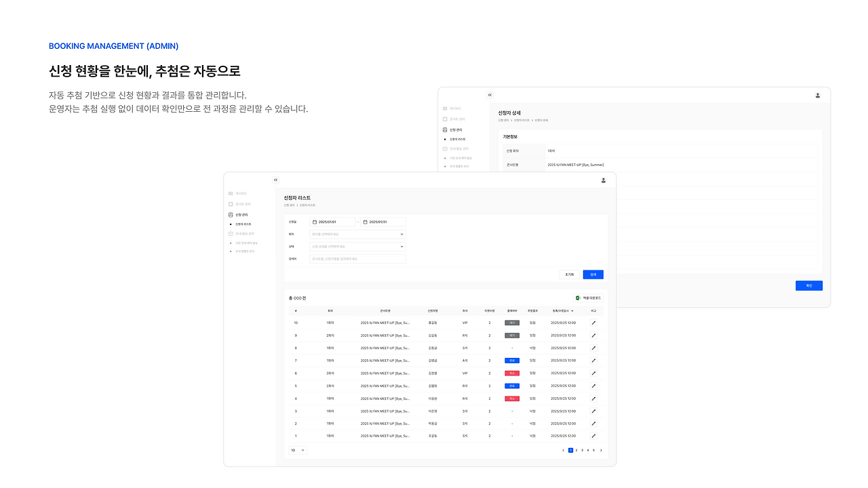Go to page 5 of the list
This screenshot has height=488, width=868.
tap(593, 450)
